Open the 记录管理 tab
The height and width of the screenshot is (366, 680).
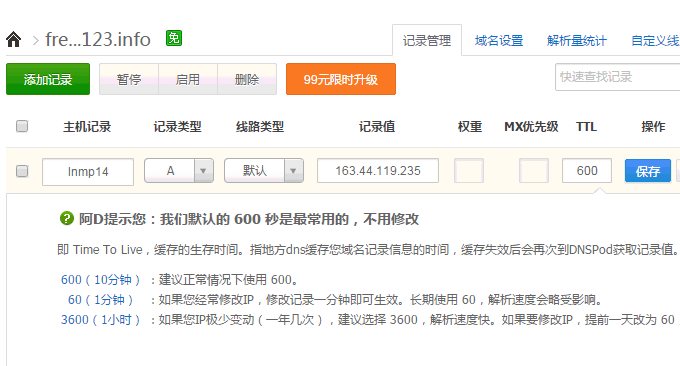point(427,40)
